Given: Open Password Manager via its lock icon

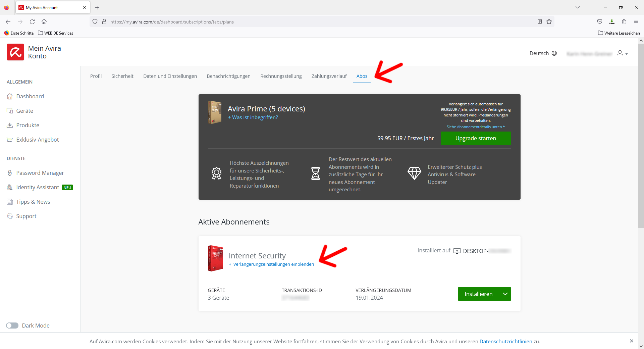Looking at the screenshot, I should [10, 173].
